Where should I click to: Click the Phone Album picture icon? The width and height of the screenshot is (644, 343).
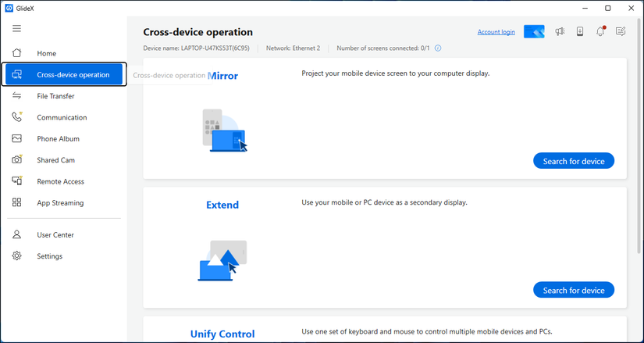pyautogui.click(x=16, y=138)
